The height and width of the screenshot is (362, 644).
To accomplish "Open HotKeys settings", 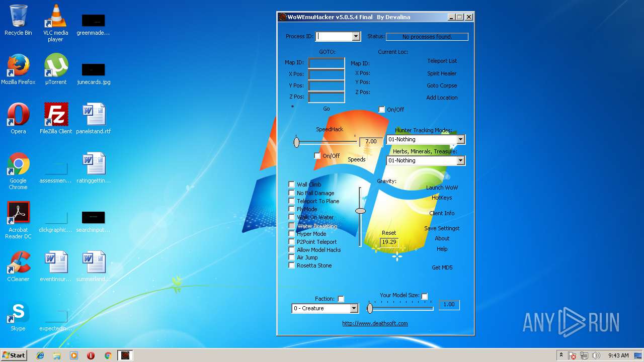I will click(x=442, y=198).
